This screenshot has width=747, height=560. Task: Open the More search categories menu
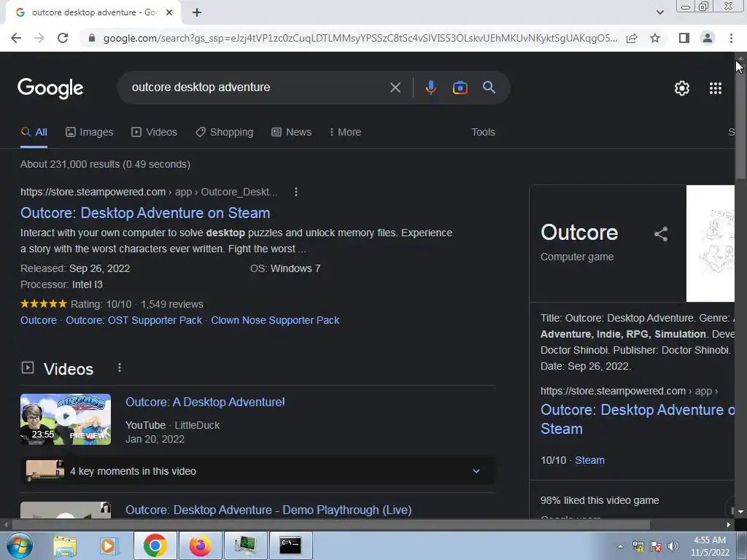pos(345,132)
